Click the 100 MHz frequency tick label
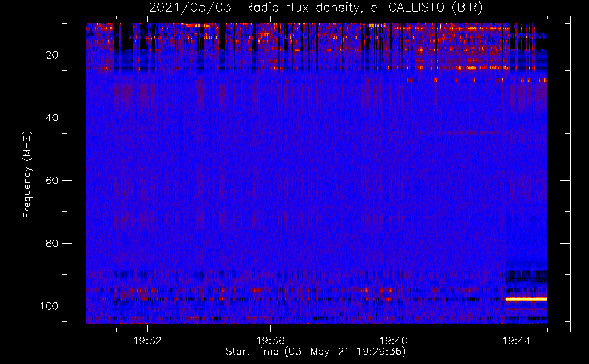 coord(49,306)
